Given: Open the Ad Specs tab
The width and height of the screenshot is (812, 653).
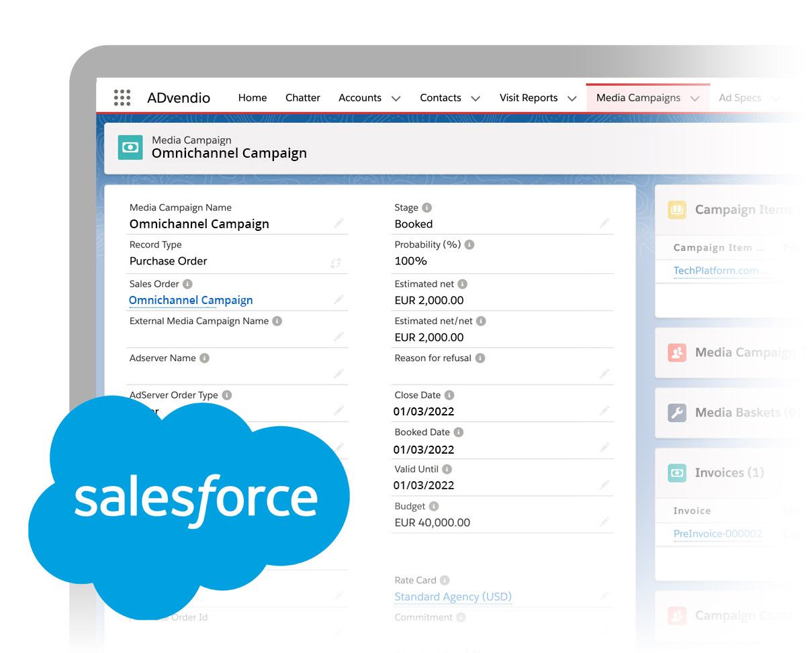Looking at the screenshot, I should tap(739, 98).
